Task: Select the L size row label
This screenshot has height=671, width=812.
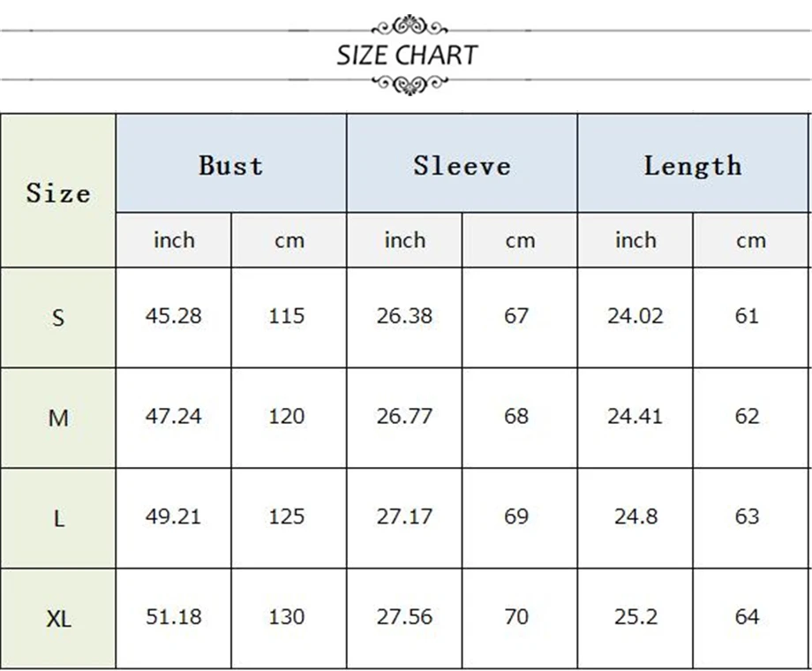Action: [58, 518]
